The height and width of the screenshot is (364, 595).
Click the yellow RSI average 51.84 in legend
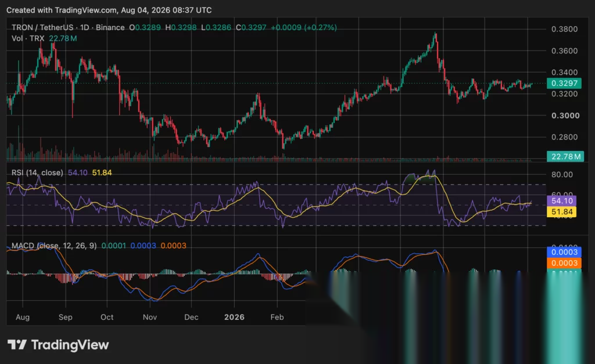click(102, 172)
